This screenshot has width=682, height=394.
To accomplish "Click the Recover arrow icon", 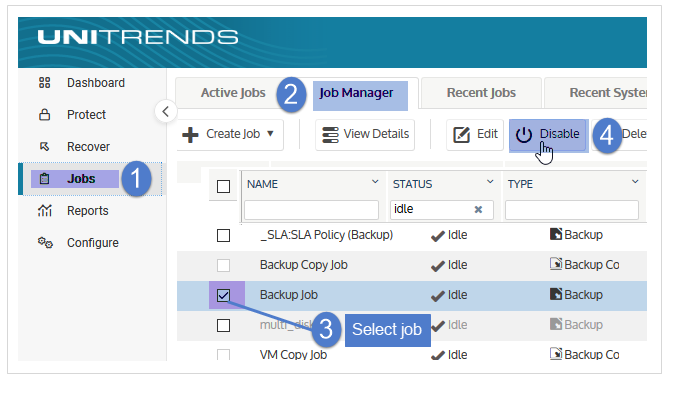I will (44, 147).
